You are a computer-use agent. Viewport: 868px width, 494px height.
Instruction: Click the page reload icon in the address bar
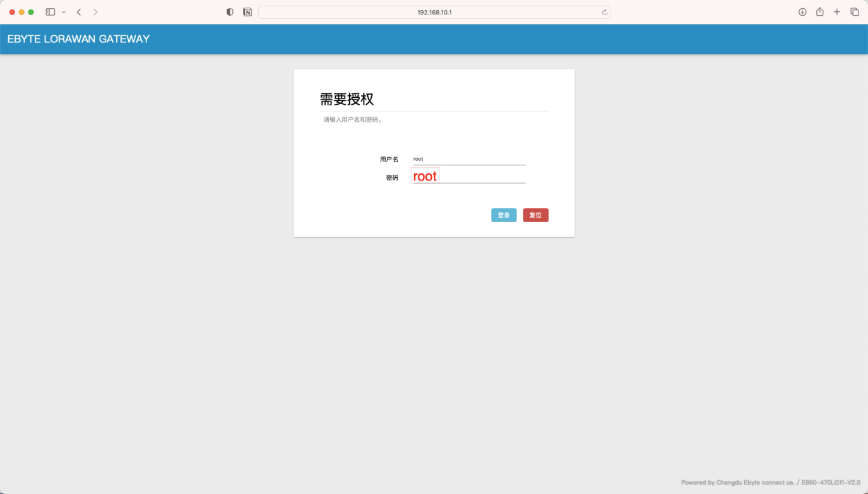(x=603, y=11)
